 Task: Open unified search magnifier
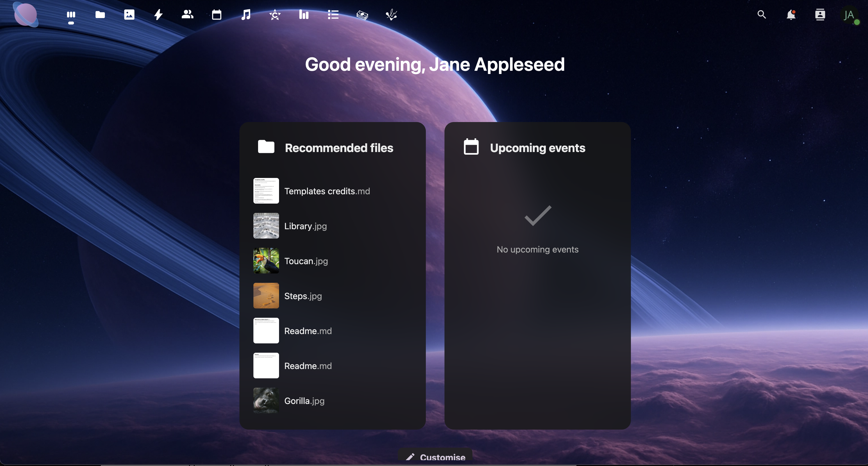point(761,15)
